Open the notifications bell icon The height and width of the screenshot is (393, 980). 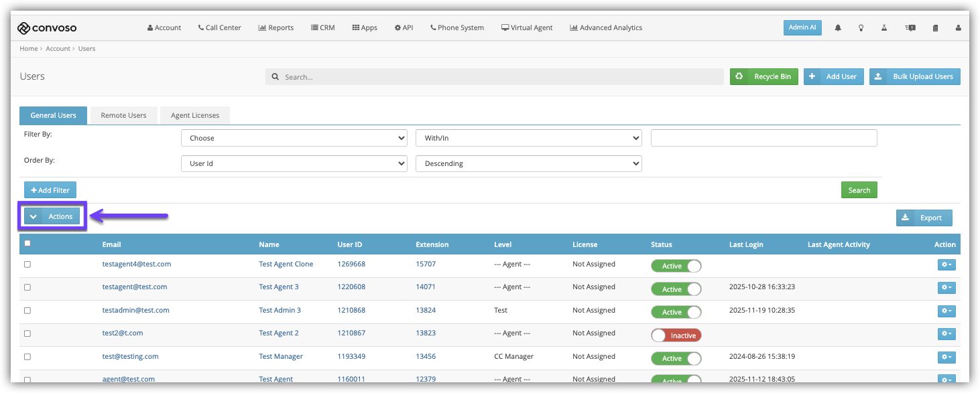pyautogui.click(x=838, y=28)
